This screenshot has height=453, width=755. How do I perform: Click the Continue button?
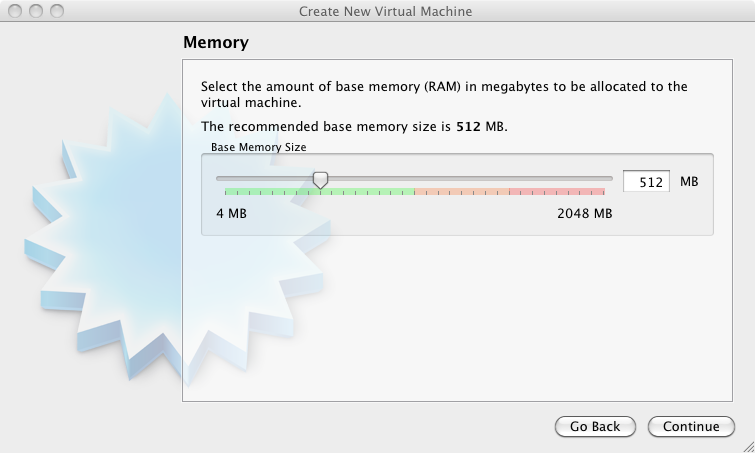tap(691, 427)
